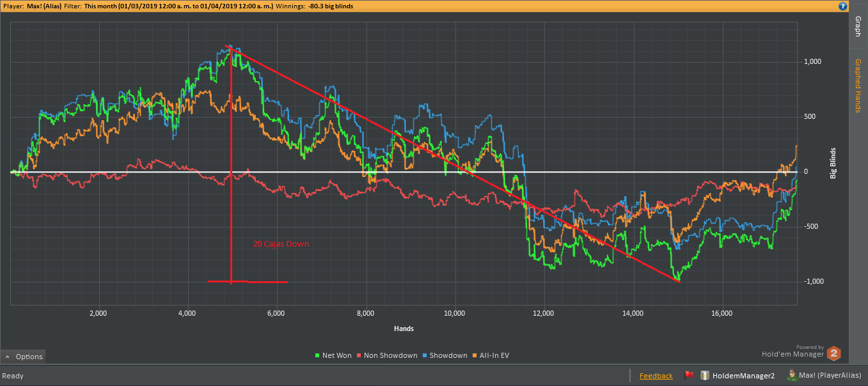The height and width of the screenshot is (386, 868).
Task: Switch to the Graph side tab
Action: (x=858, y=27)
